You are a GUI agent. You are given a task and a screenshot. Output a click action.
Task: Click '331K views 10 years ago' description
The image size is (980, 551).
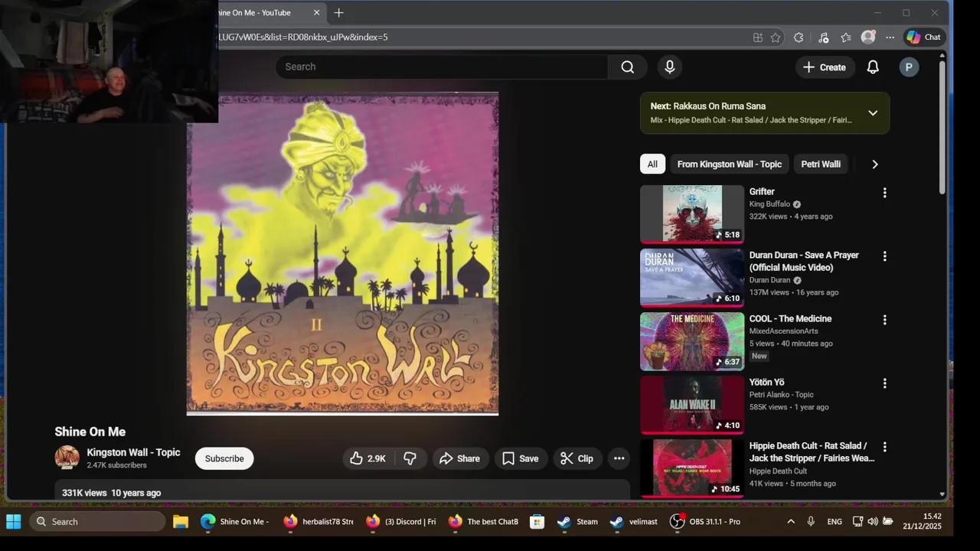point(111,493)
